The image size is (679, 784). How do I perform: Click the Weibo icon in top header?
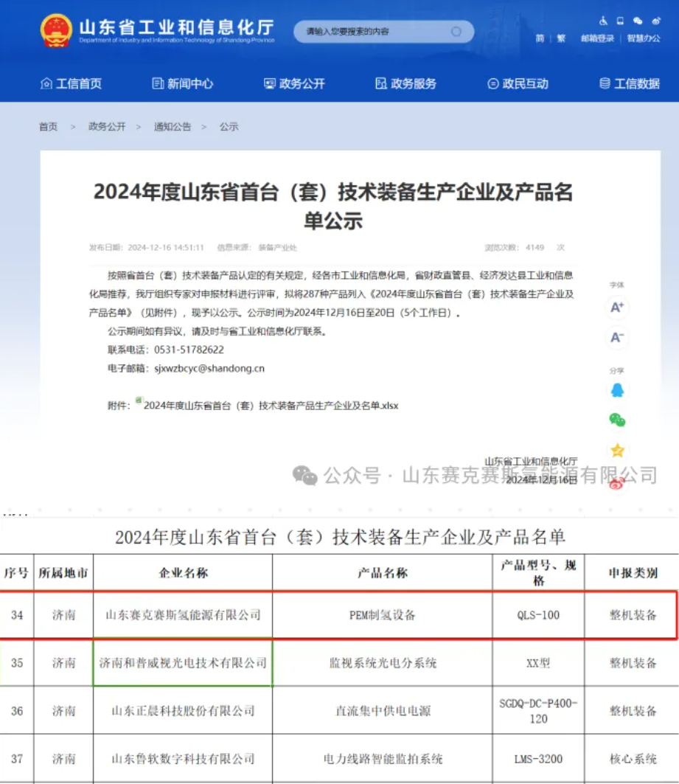click(x=655, y=21)
